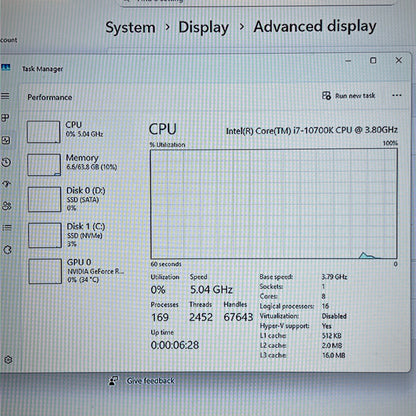
Task: Click the Give feedback icon in Settings
Action: [114, 381]
